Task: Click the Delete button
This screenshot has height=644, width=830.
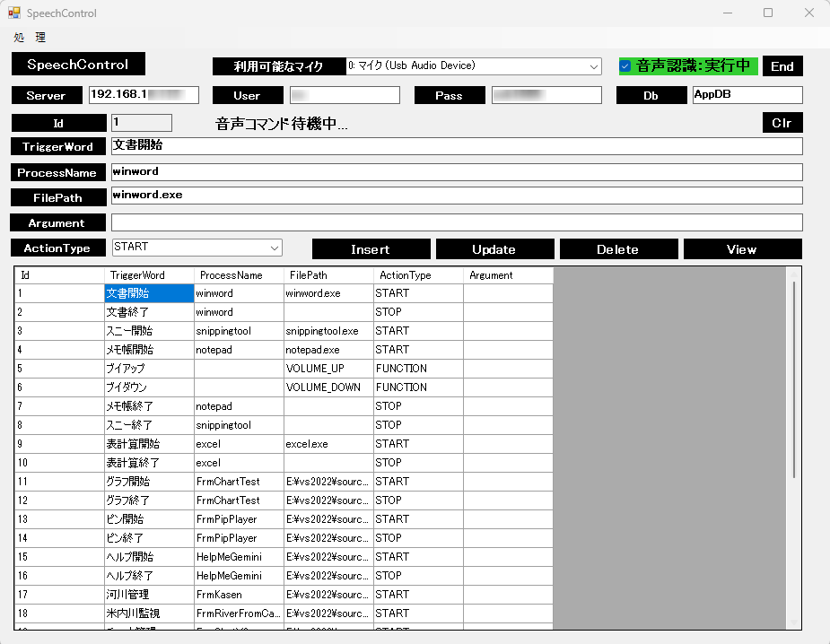Action: 617,249
